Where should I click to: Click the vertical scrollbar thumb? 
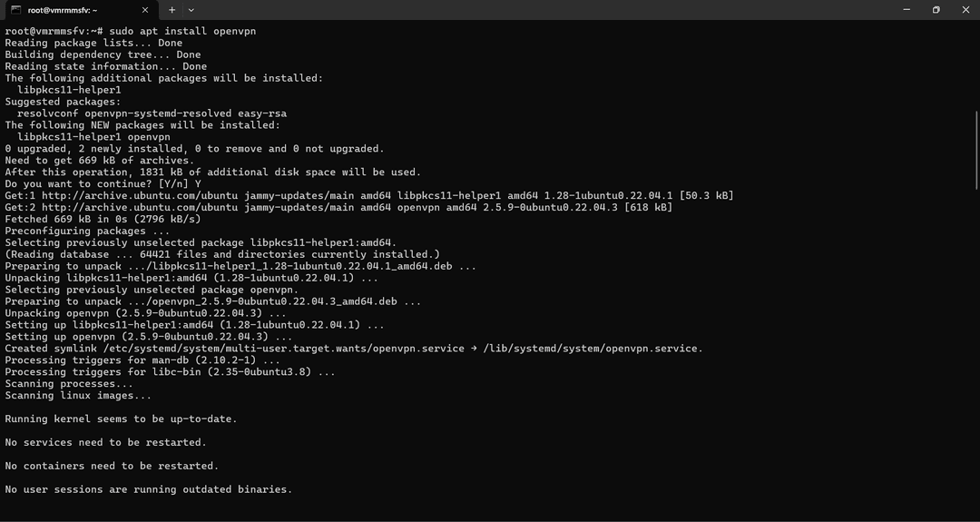click(x=977, y=150)
